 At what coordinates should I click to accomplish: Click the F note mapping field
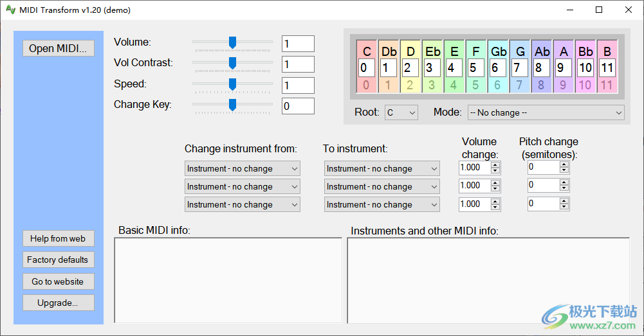point(476,67)
